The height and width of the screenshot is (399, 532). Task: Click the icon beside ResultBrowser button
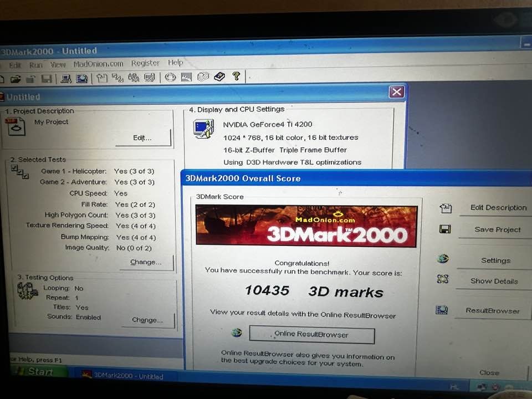[442, 310]
